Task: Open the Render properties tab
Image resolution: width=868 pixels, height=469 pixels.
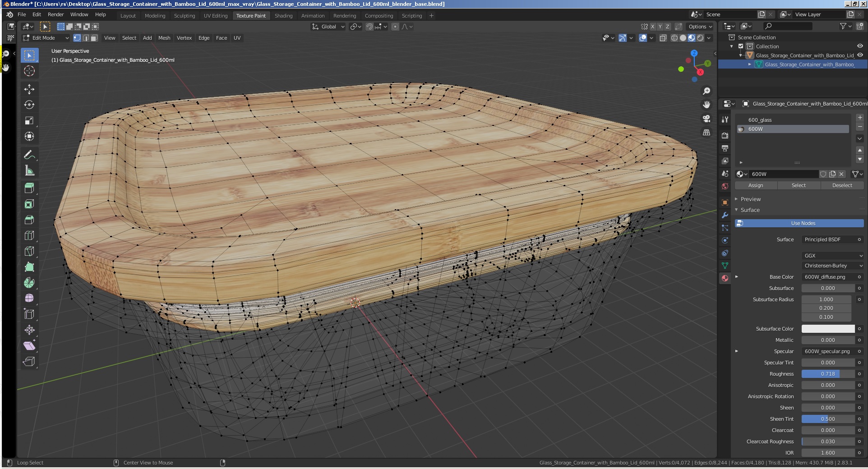Action: pos(725,135)
